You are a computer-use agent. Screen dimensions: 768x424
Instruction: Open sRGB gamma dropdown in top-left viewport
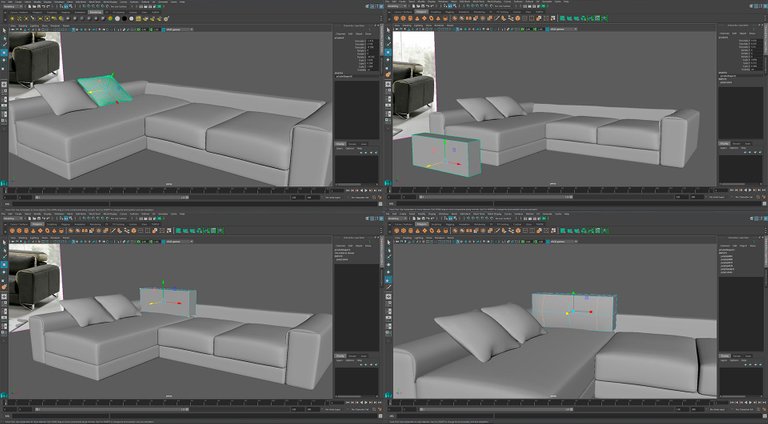pyautogui.click(x=179, y=29)
